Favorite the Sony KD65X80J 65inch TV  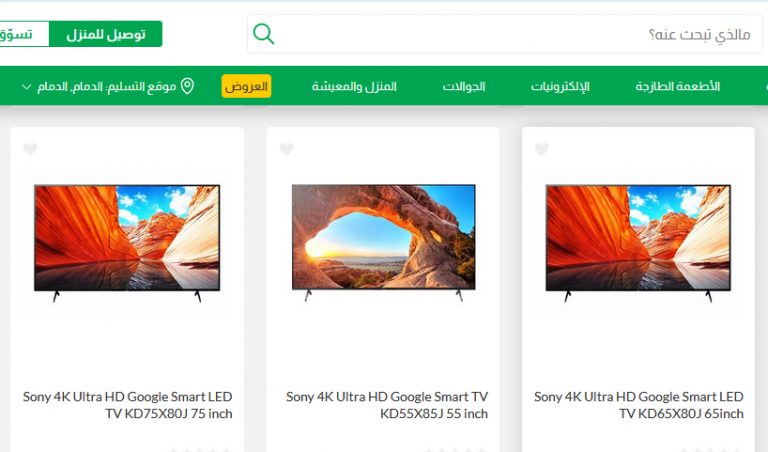click(x=542, y=149)
